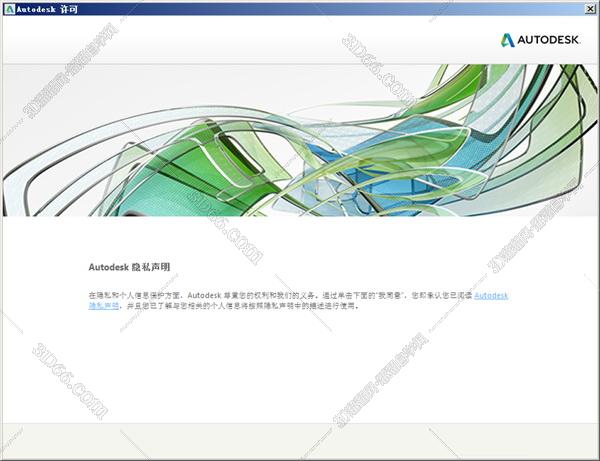Click the white header area left of logo

[x=250, y=41]
